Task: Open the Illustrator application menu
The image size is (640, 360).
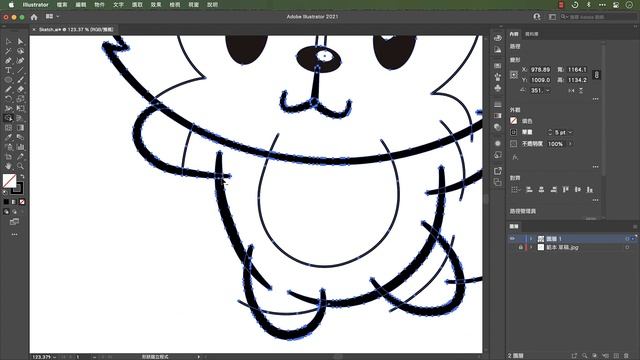Action: click(x=36, y=5)
